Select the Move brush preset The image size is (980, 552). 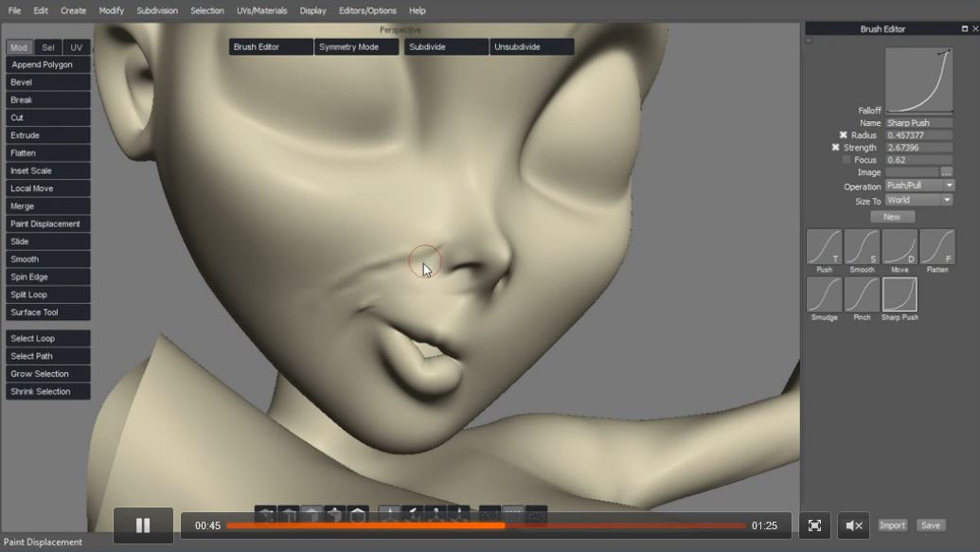pyautogui.click(x=900, y=247)
